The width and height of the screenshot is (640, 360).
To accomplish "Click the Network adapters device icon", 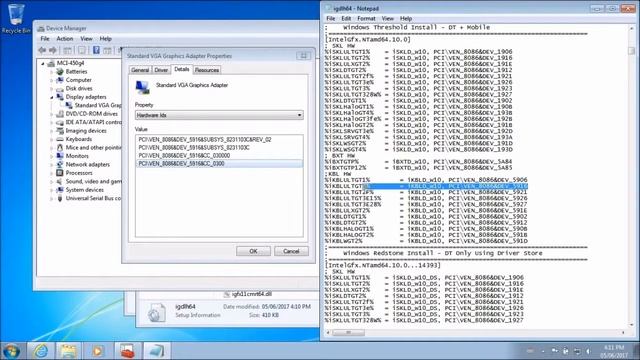I will click(x=60, y=164).
